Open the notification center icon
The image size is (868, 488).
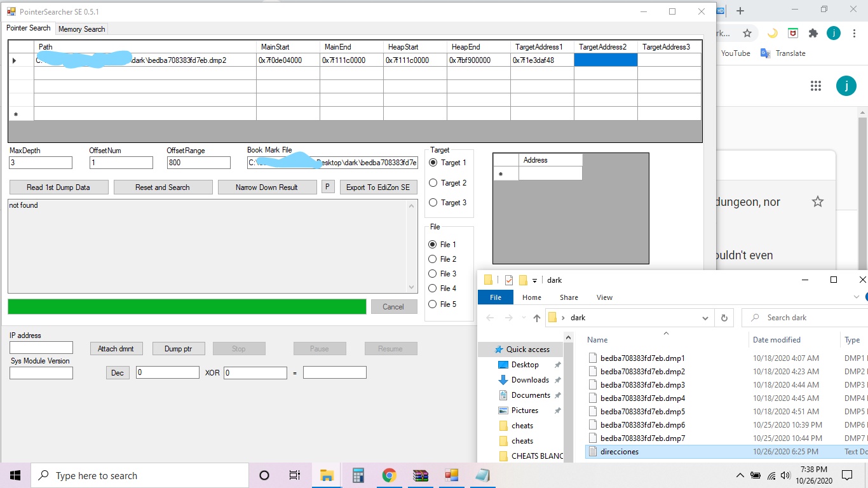tap(846, 475)
